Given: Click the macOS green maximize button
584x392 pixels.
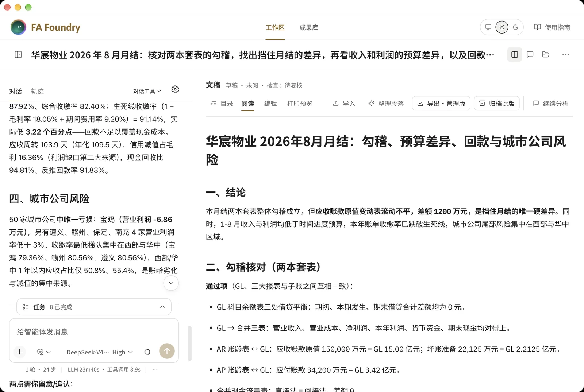Looking at the screenshot, I should click(x=28, y=7).
